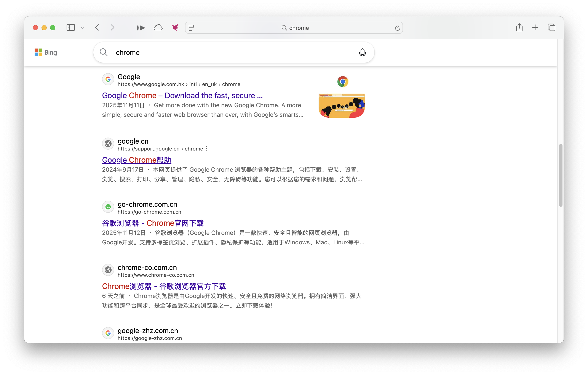588x375 pixels.
Task: Open the website settings icon in address bar
Action: click(191, 28)
